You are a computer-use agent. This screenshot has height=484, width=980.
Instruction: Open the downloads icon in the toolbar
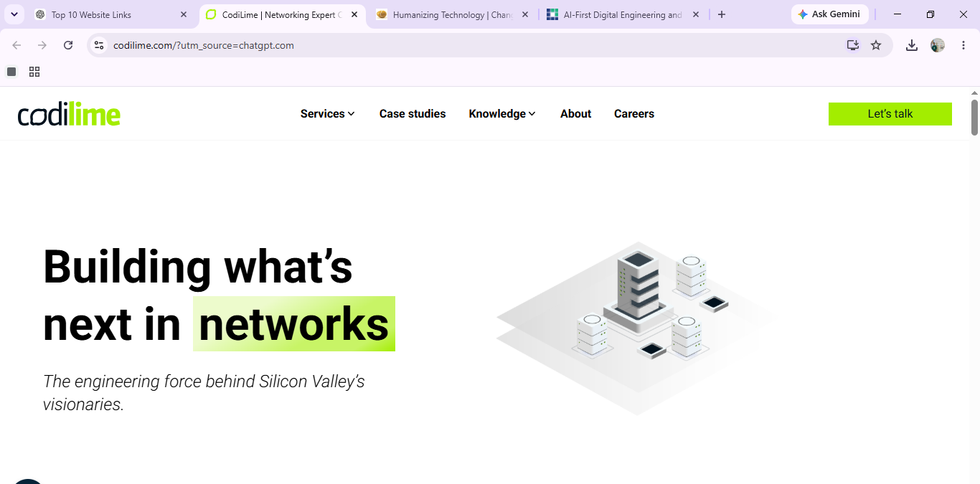[x=912, y=45]
